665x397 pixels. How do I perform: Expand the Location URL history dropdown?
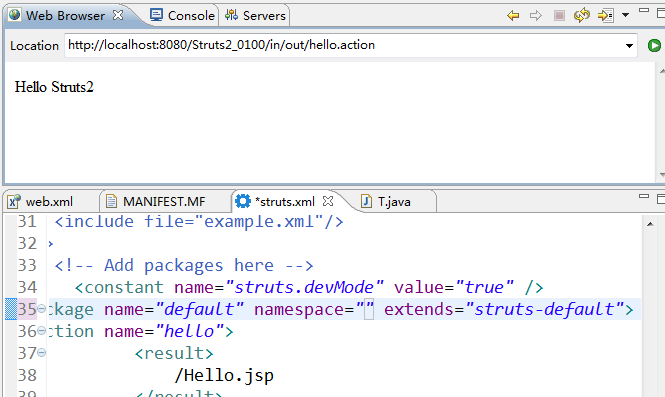pyautogui.click(x=629, y=45)
